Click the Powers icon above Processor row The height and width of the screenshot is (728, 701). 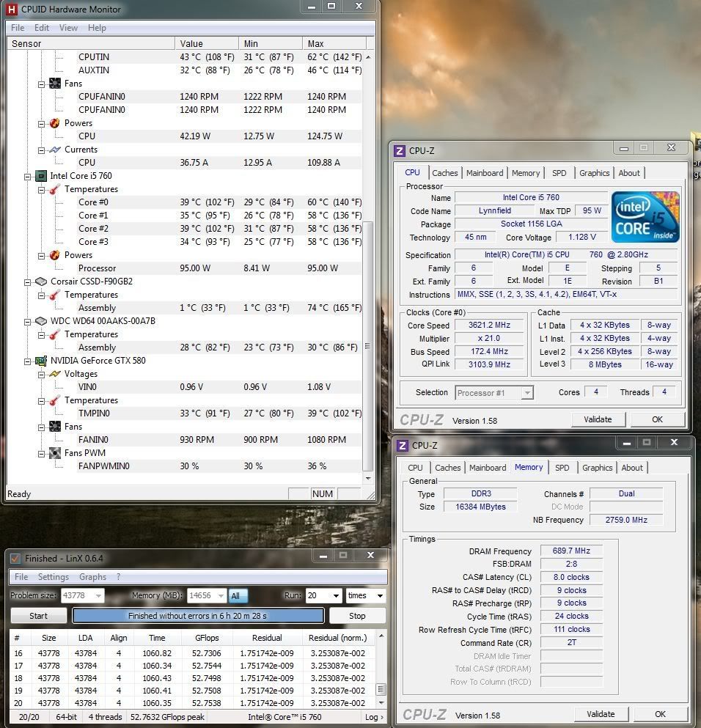click(55, 255)
